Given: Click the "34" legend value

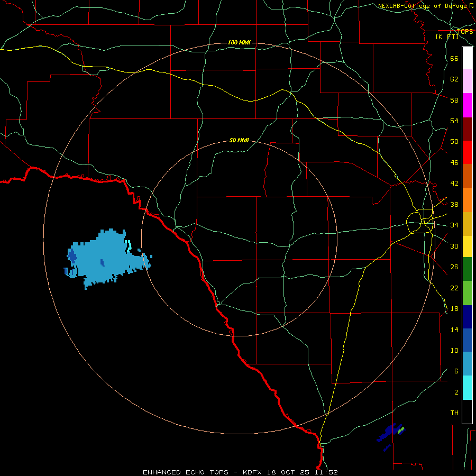Looking at the screenshot, I should pos(454,225).
